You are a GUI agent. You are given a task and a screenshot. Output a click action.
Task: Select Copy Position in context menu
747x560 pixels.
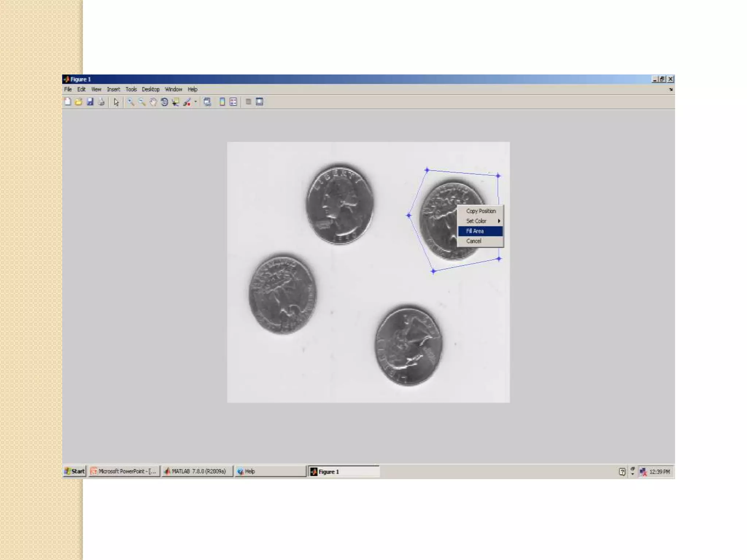(481, 211)
